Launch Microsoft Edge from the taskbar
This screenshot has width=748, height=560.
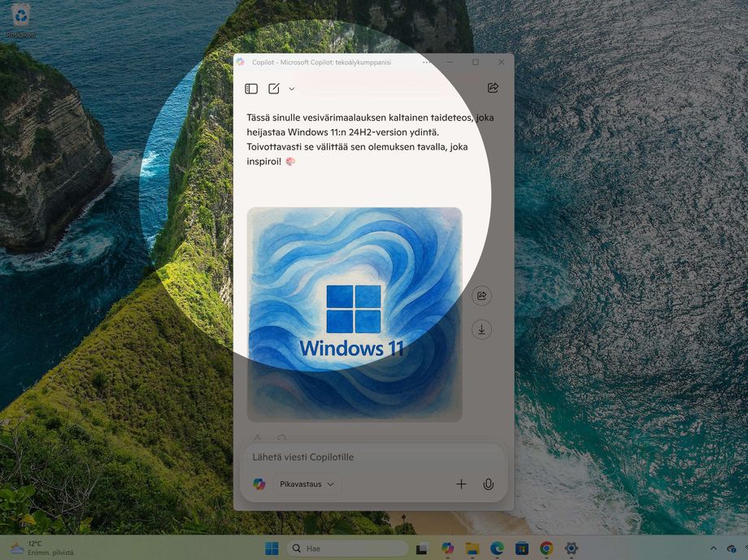(497, 549)
